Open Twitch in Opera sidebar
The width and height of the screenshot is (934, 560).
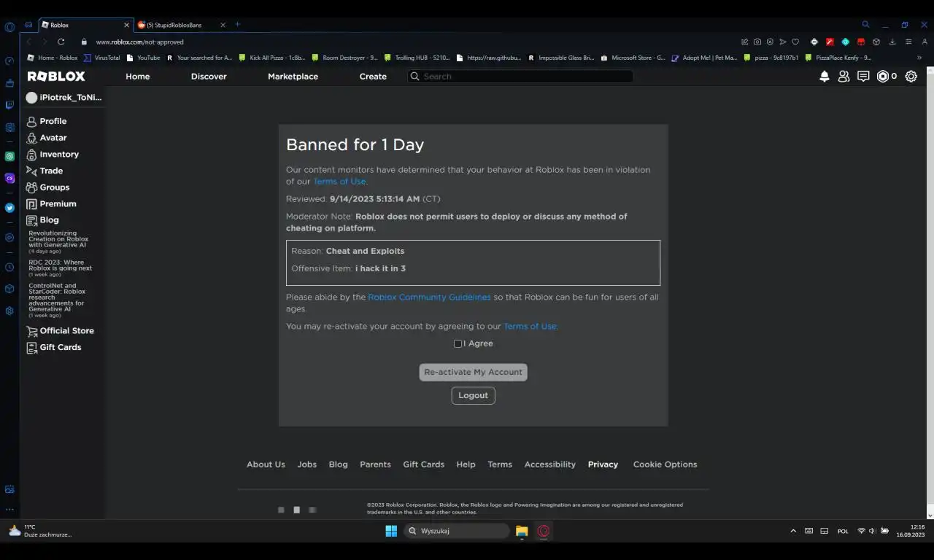point(9,104)
